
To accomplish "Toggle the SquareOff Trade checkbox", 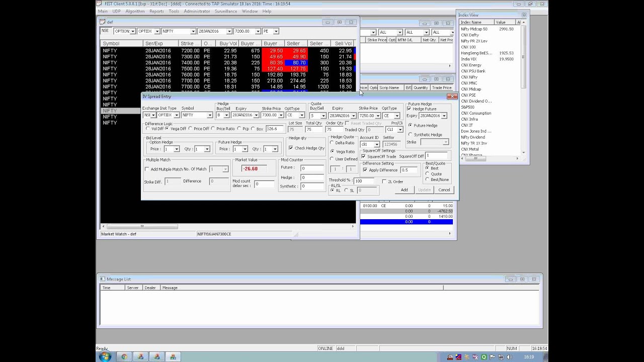I will point(363,156).
